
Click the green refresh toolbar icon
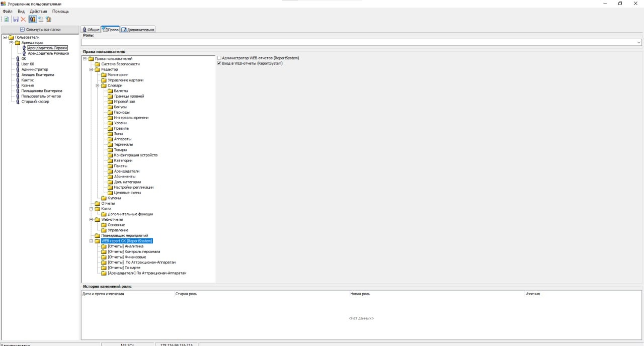[x=7, y=19]
